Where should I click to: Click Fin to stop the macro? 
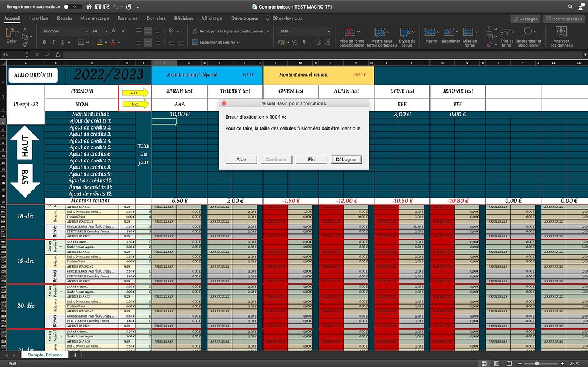(x=311, y=160)
